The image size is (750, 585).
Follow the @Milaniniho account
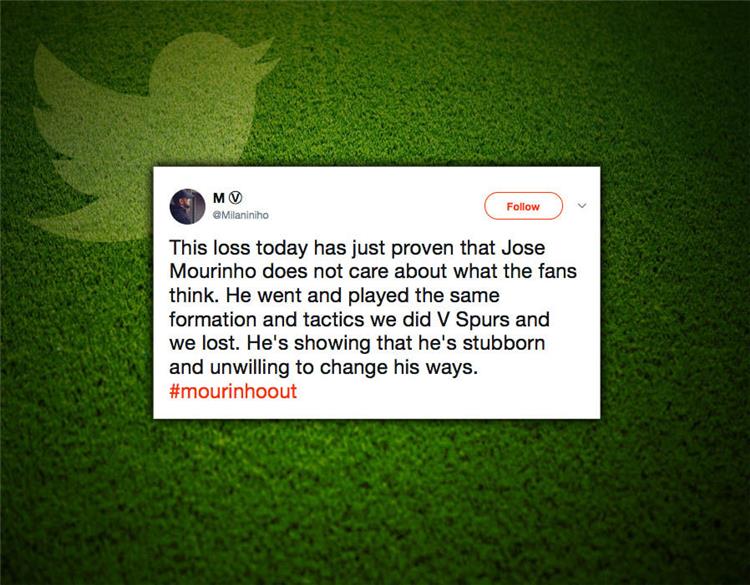pos(523,206)
